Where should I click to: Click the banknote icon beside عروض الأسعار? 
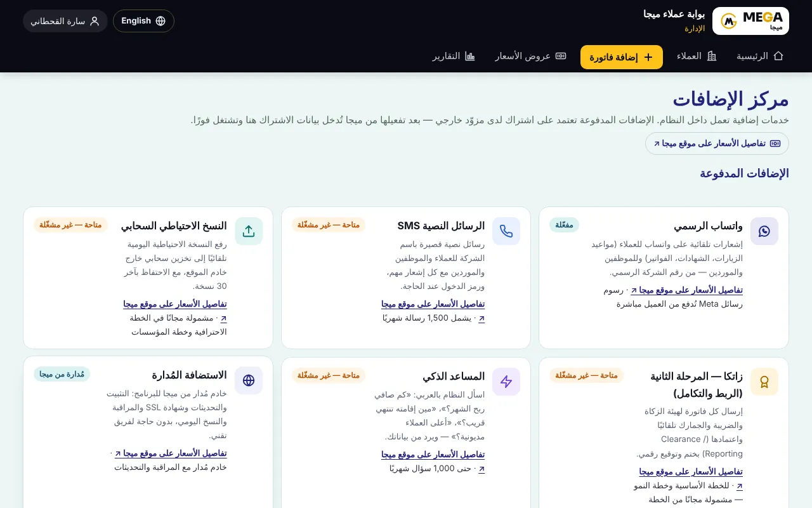point(561,56)
